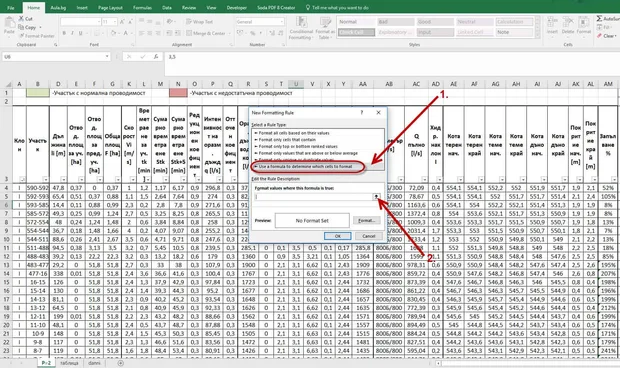Open the Aula.bg ribbon tab

58,8
